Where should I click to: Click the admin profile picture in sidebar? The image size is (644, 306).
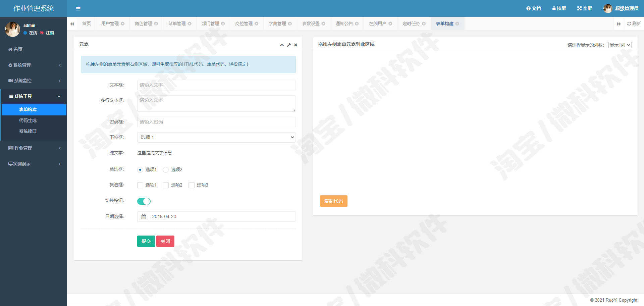coord(12,29)
